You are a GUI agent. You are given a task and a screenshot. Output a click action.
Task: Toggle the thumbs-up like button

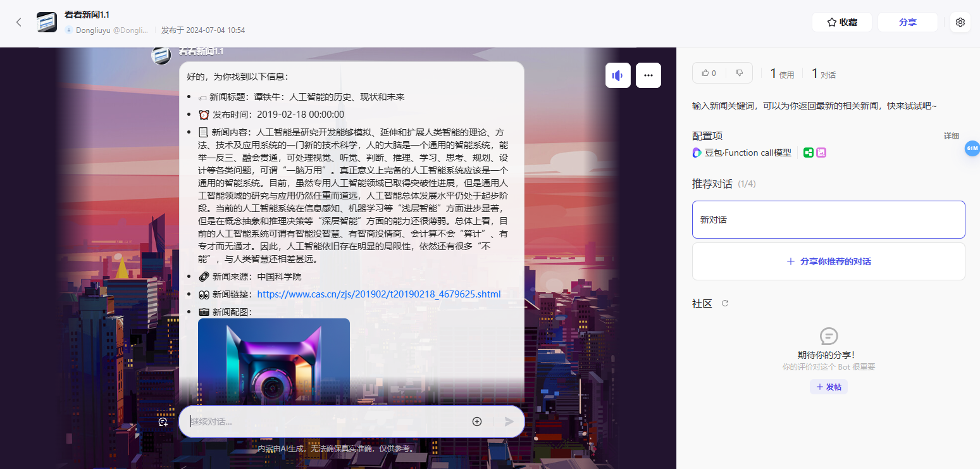click(x=709, y=73)
